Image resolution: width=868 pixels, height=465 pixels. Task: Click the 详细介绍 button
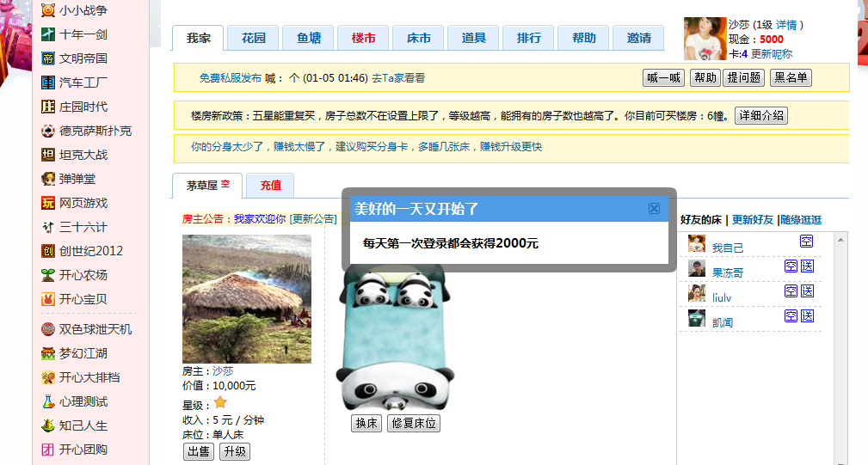pyautogui.click(x=761, y=115)
